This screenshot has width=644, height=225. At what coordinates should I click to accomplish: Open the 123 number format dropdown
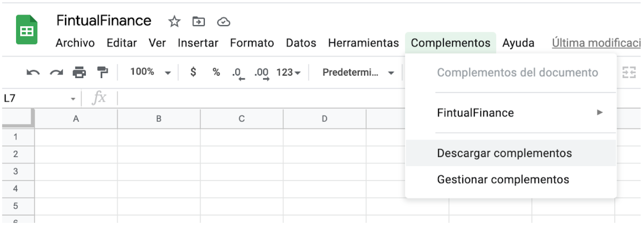point(288,73)
